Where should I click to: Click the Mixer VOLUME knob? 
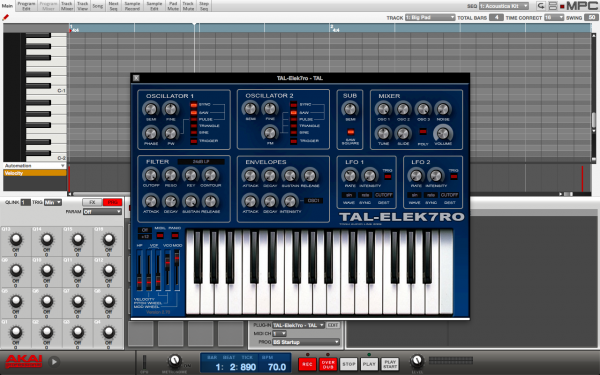(443, 133)
